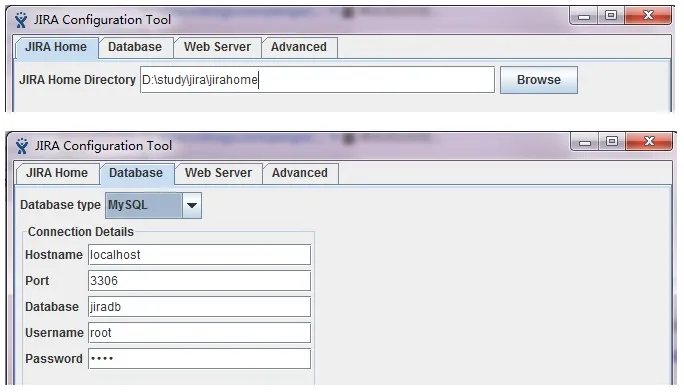The height and width of the screenshot is (392, 684).
Task: Click the upper window title JIRA Configuration Tool
Action: click(x=102, y=20)
